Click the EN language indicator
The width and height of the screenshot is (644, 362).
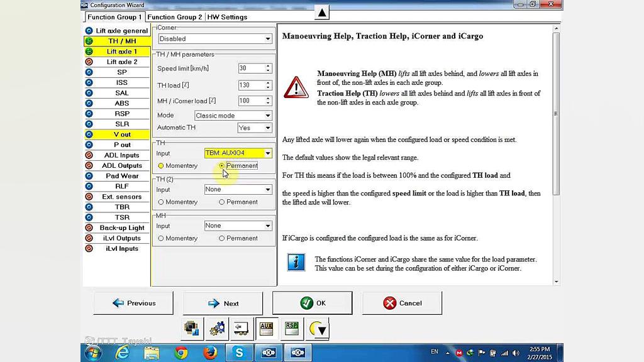click(x=434, y=352)
